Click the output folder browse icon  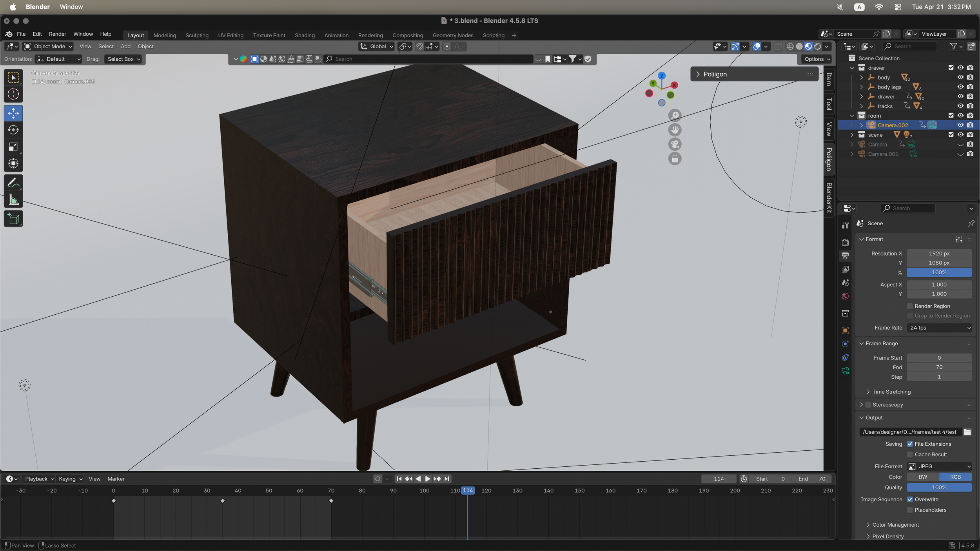pyautogui.click(x=967, y=432)
